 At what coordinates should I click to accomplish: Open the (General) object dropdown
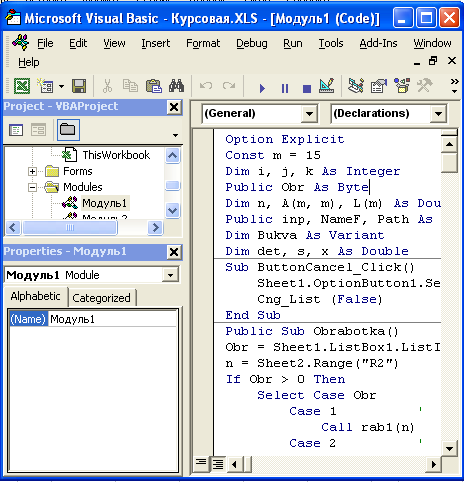click(x=309, y=114)
